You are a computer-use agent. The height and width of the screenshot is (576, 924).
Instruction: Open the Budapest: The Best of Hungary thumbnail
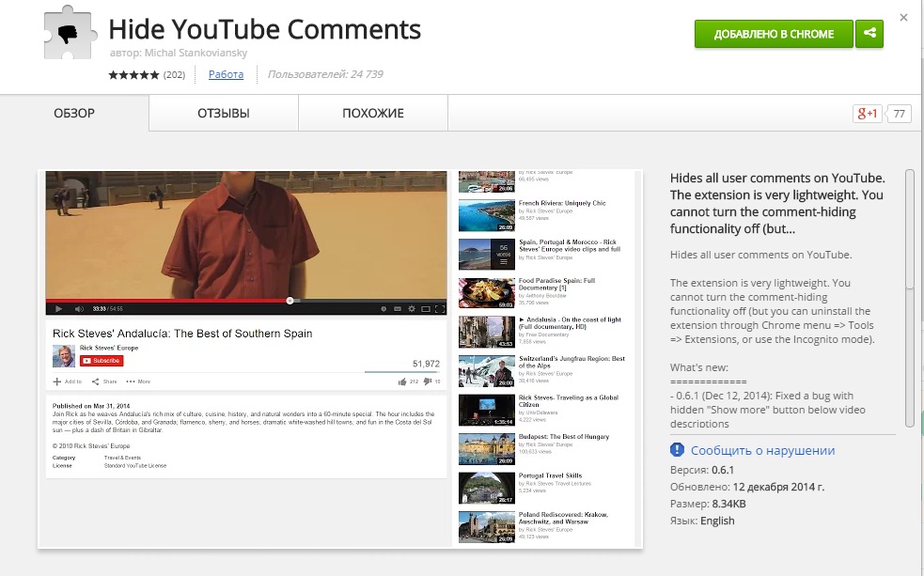click(486, 448)
